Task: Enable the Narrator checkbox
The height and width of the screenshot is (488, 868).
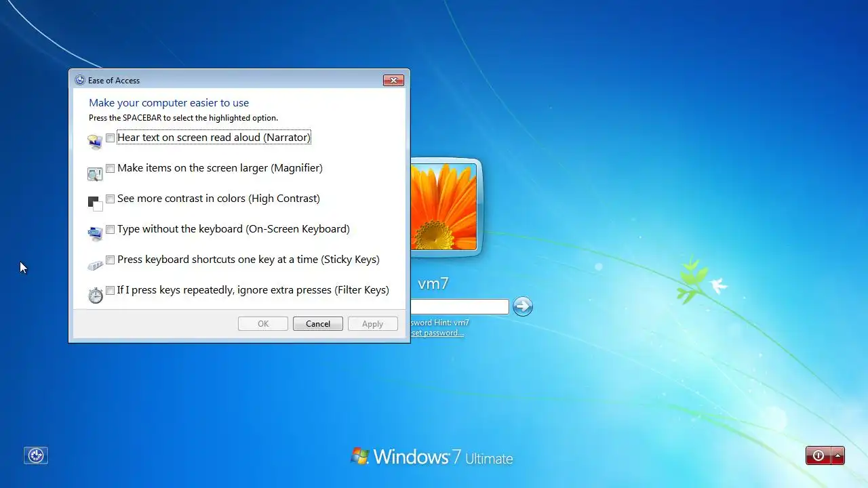Action: coord(110,138)
